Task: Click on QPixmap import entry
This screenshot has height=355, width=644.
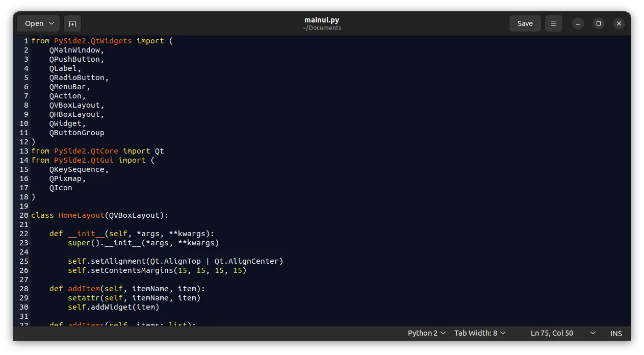Action: 67,179
